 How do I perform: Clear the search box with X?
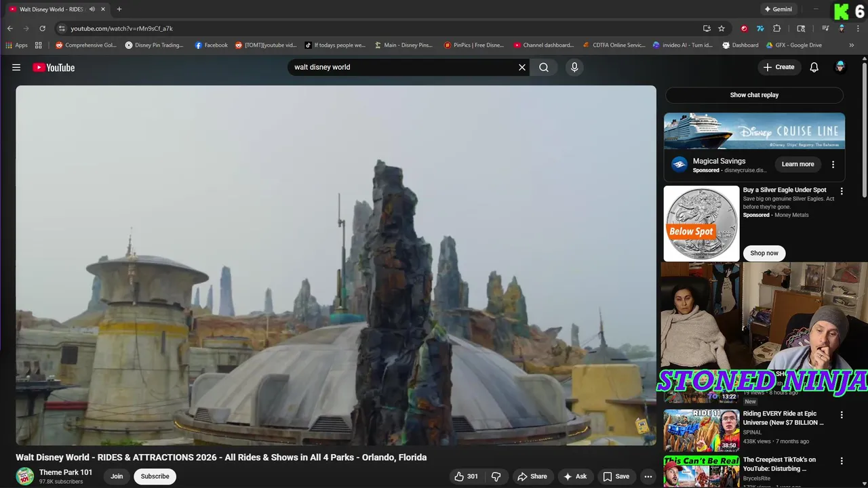pos(522,67)
